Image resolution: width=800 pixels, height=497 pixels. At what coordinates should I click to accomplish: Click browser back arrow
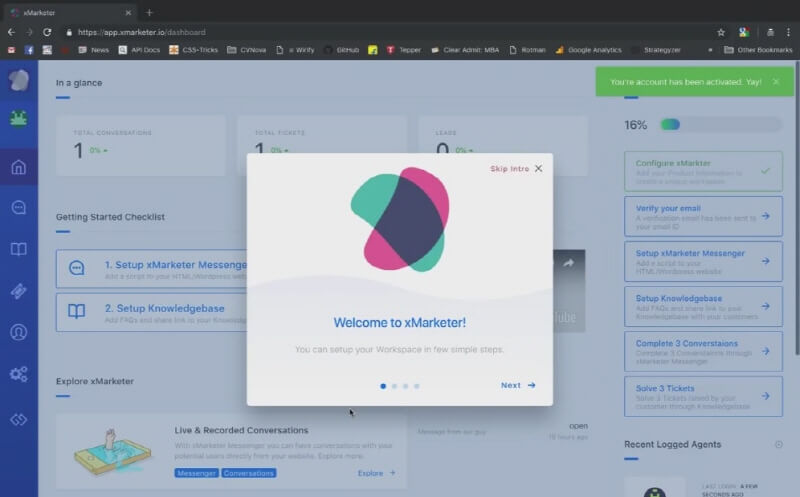(11, 32)
